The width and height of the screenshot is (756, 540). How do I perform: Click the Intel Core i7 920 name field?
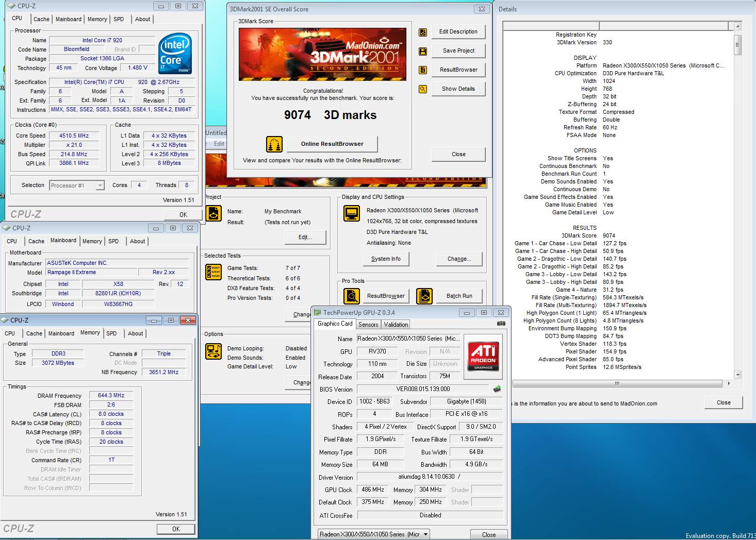[102, 40]
